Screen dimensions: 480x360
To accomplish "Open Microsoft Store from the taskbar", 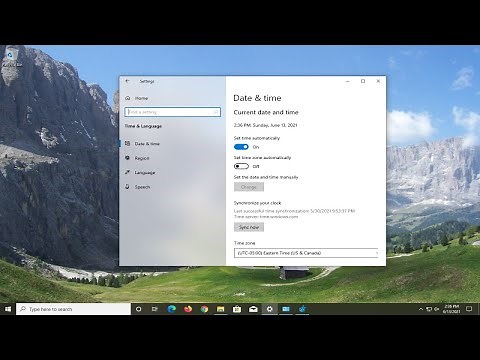I will tap(237, 309).
